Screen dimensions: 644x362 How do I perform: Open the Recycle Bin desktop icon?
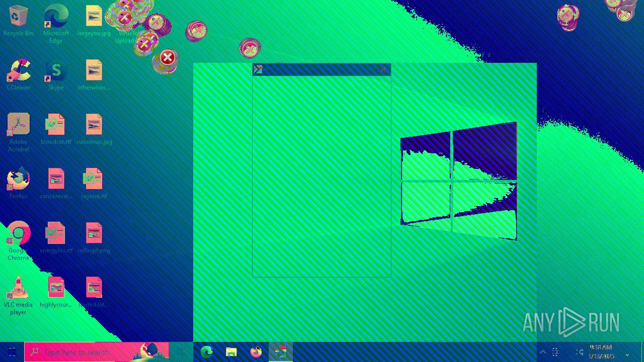pos(18,21)
